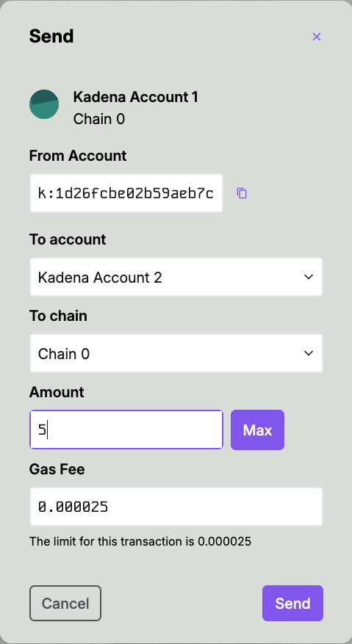Image resolution: width=352 pixels, height=644 pixels.
Task: Click the Max amount button
Action: pyautogui.click(x=257, y=430)
